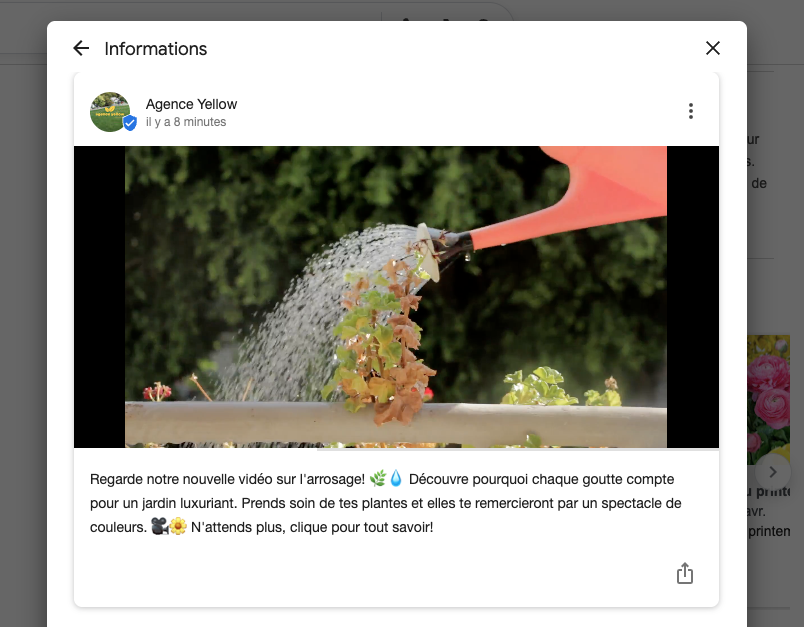804x627 pixels.
Task: Click the water droplet emoji in the caption
Action: point(396,479)
